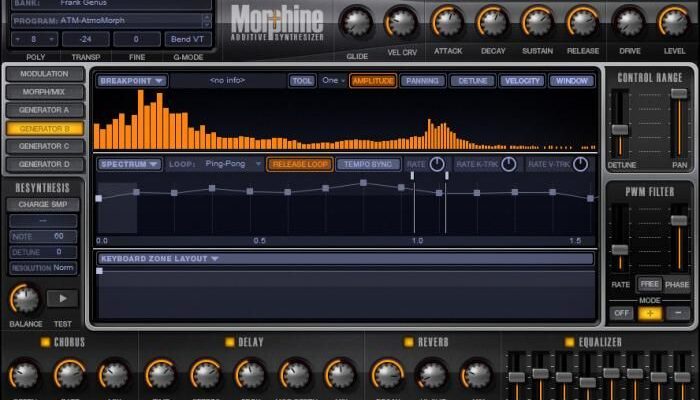Open the Generator C page

[x=44, y=146]
